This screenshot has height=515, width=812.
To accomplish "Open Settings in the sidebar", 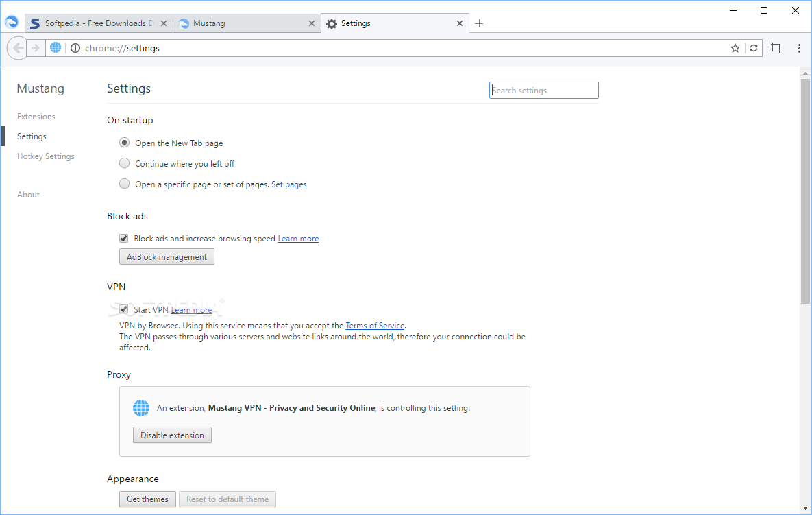I will (x=32, y=136).
